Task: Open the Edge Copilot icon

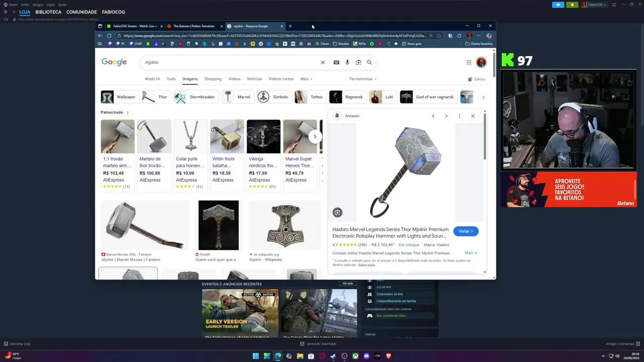Action: tap(489, 36)
